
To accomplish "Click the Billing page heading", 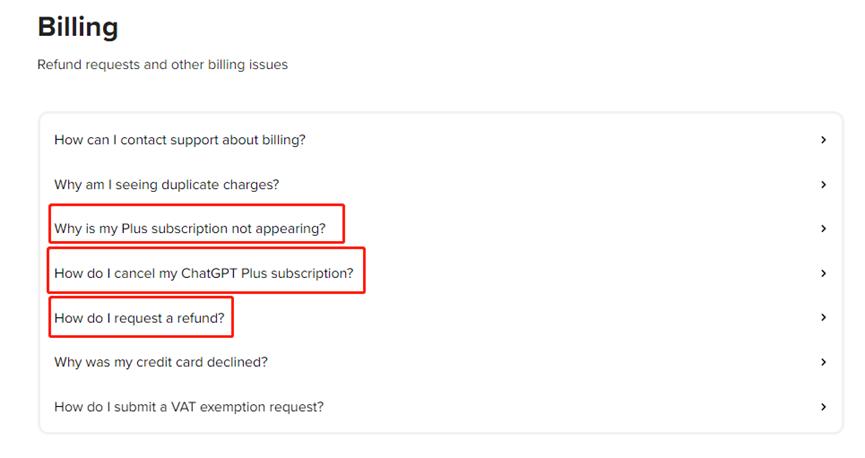I will [78, 27].
